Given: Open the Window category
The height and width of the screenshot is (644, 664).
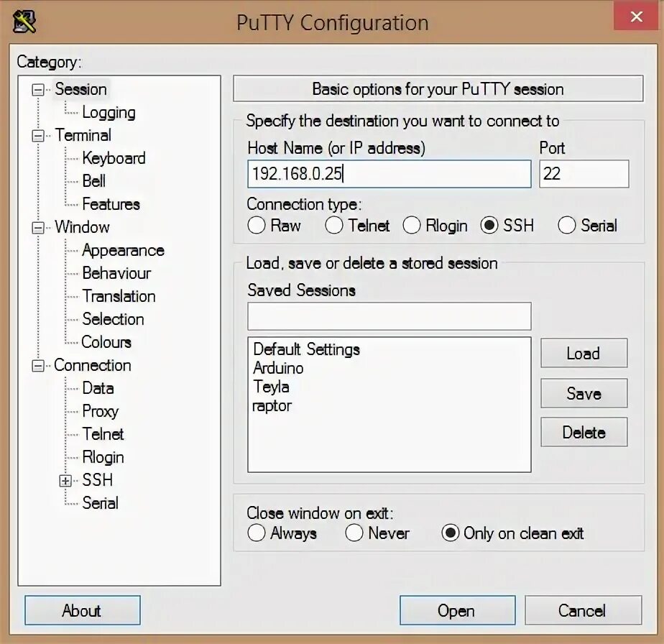Looking at the screenshot, I should pyautogui.click(x=82, y=228).
